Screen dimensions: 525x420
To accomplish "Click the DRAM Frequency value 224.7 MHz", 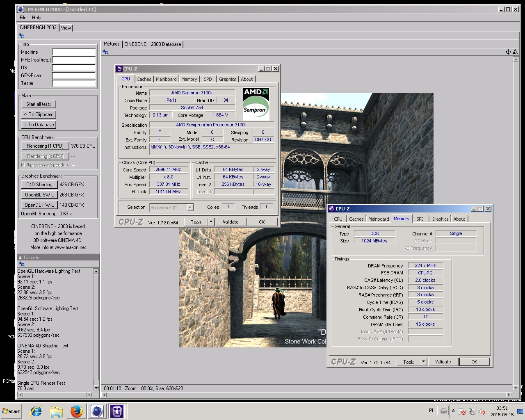I will pyautogui.click(x=425, y=265).
